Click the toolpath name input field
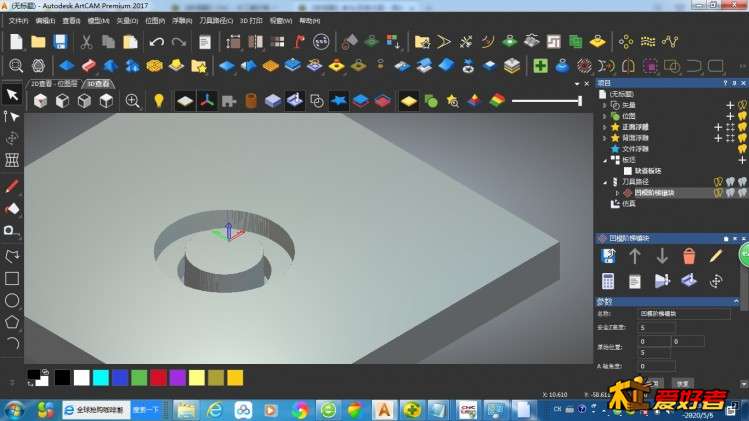The height and width of the screenshot is (421, 749). click(685, 314)
